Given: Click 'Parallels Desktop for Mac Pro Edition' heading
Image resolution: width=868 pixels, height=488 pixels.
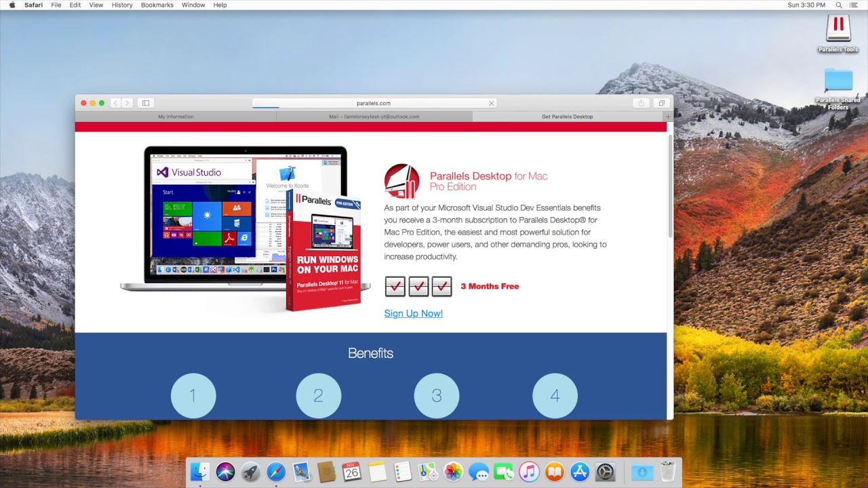Looking at the screenshot, I should 488,181.
